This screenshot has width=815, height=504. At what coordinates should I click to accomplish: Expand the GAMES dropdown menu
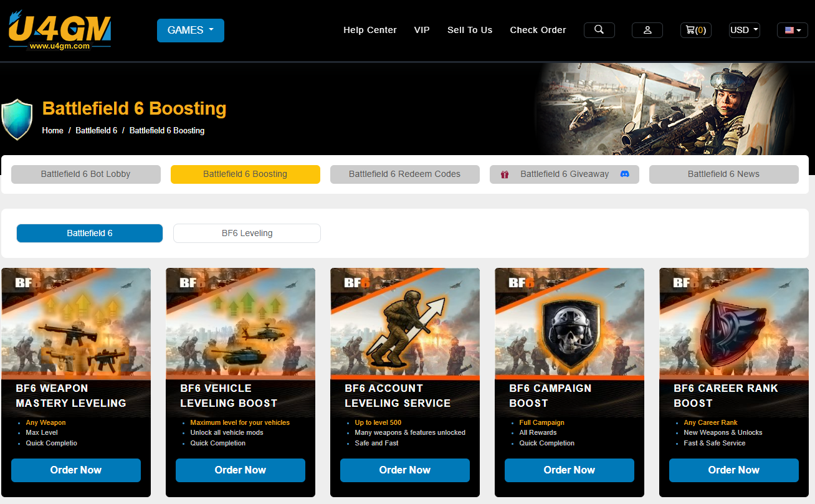pyautogui.click(x=190, y=31)
